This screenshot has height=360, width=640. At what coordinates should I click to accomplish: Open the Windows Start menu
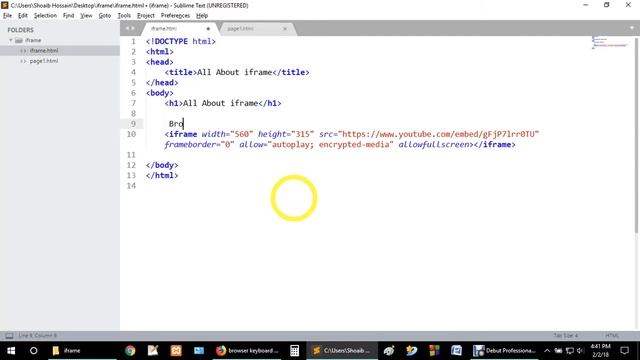click(x=11, y=351)
